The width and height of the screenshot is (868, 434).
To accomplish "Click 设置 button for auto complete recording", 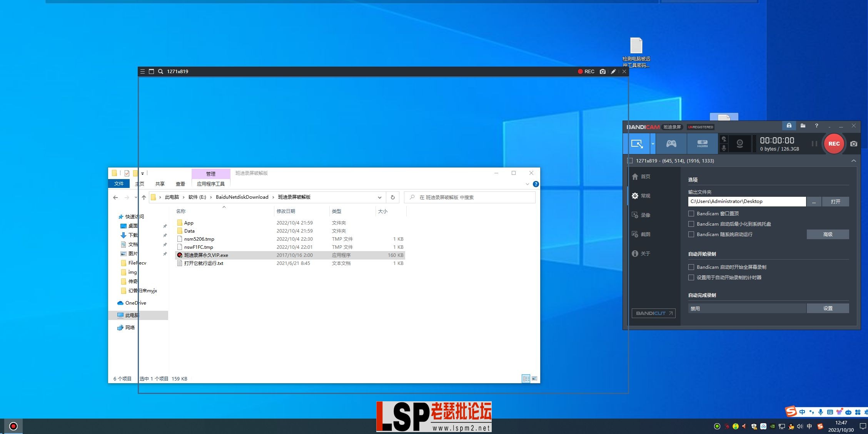I will click(828, 308).
